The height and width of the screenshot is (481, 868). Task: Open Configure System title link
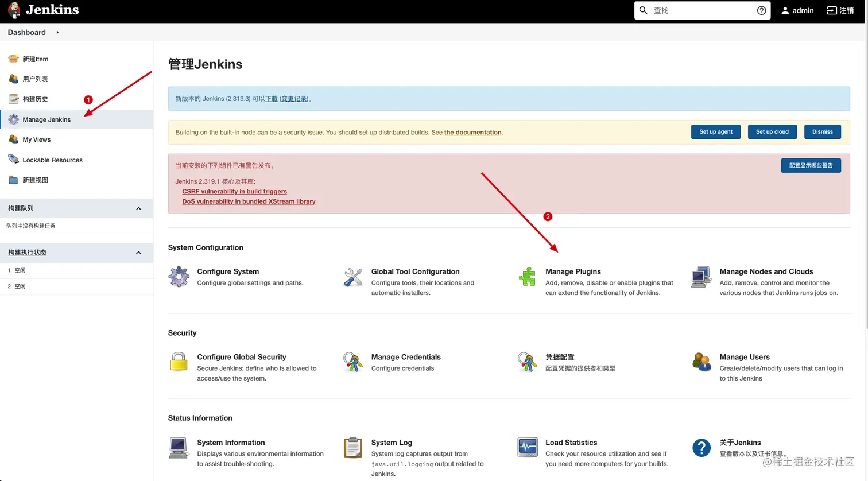click(x=228, y=271)
